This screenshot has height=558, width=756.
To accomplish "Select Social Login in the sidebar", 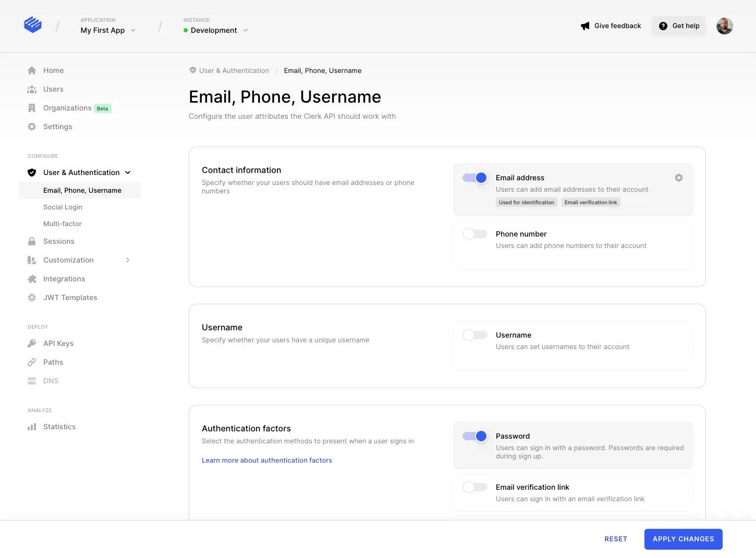I will [x=63, y=207].
